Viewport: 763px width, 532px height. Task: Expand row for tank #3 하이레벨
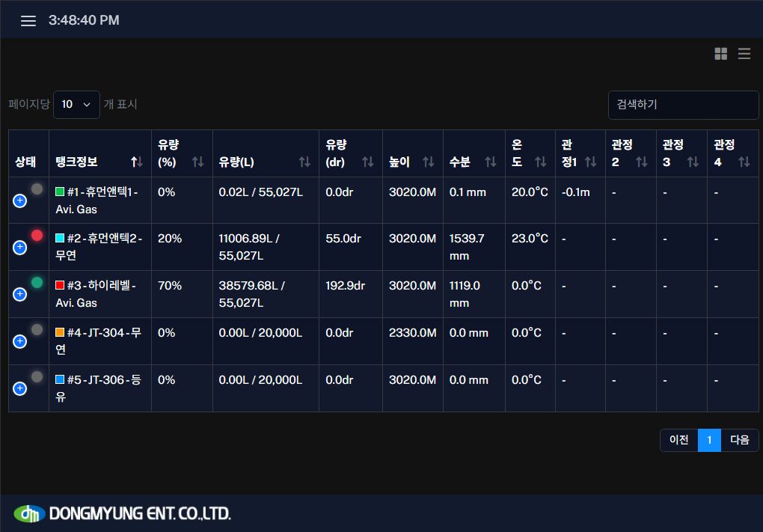coord(20,295)
